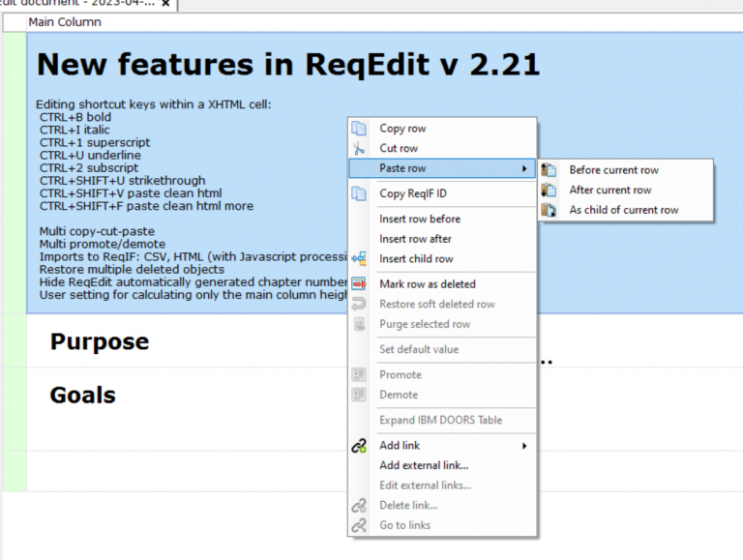743x560 pixels.
Task: Select Expand IBM DOORS Table
Action: point(442,420)
